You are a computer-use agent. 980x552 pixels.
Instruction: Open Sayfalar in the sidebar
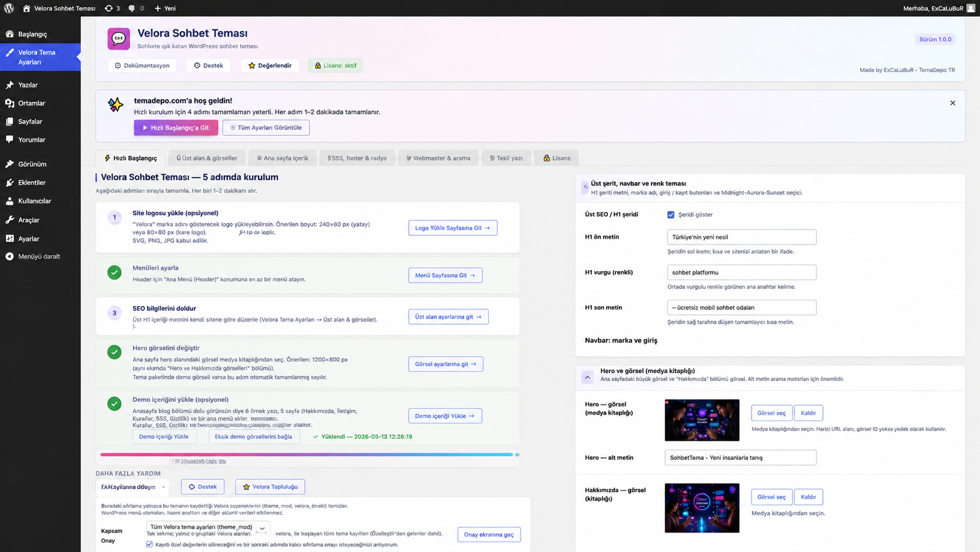point(40,121)
